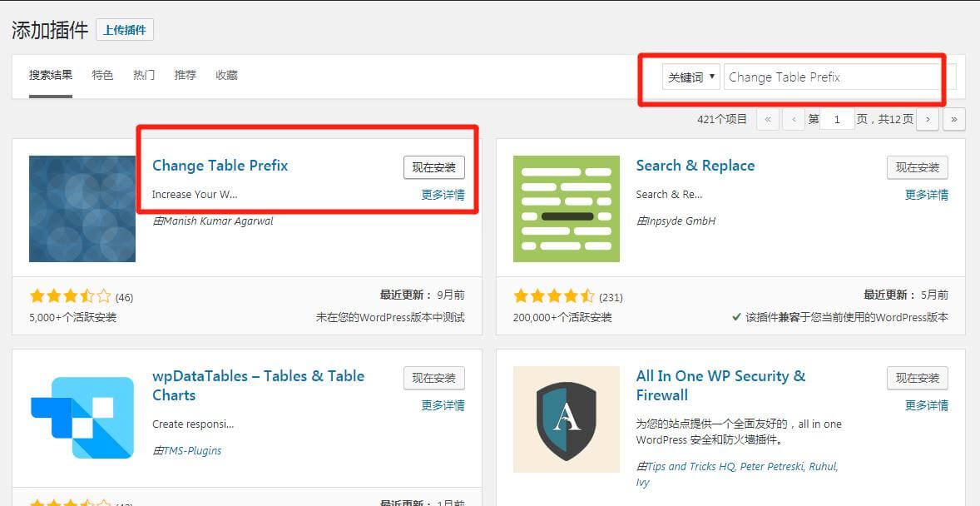The height and width of the screenshot is (506, 980).
Task: Open the wpDataTables plugin icon
Action: 82,418
